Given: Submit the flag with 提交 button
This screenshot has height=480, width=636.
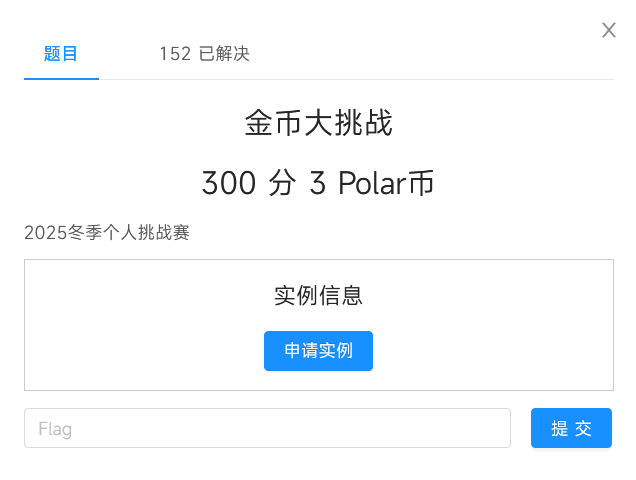Looking at the screenshot, I should [x=571, y=428].
